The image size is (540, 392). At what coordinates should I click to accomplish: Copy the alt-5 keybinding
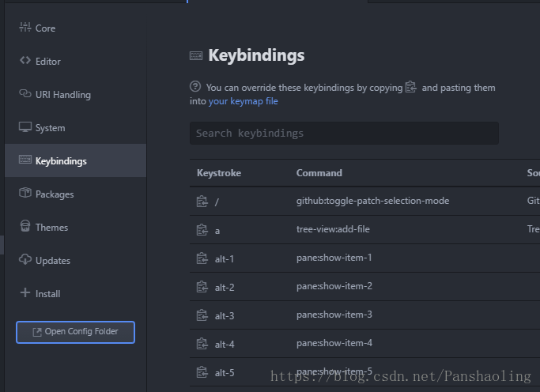point(202,371)
